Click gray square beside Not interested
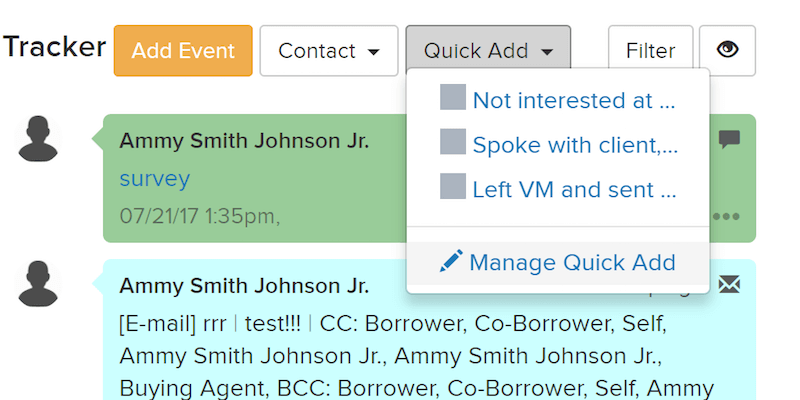This screenshot has width=800, height=400. (x=453, y=98)
